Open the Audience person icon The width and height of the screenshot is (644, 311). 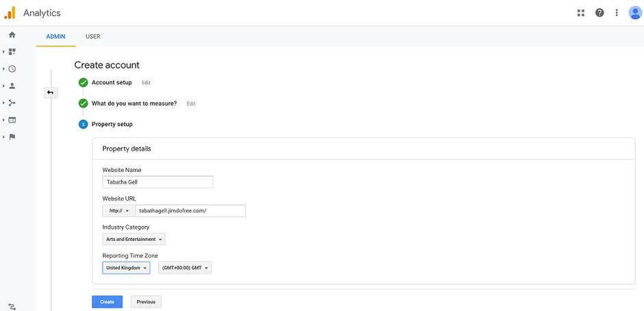(12, 86)
